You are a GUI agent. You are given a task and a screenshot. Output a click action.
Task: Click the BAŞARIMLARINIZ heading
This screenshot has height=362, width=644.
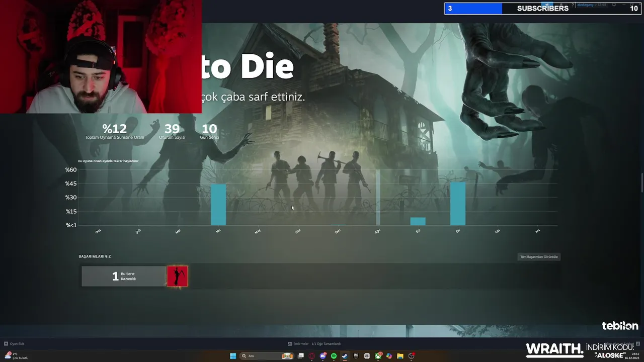tap(95, 256)
